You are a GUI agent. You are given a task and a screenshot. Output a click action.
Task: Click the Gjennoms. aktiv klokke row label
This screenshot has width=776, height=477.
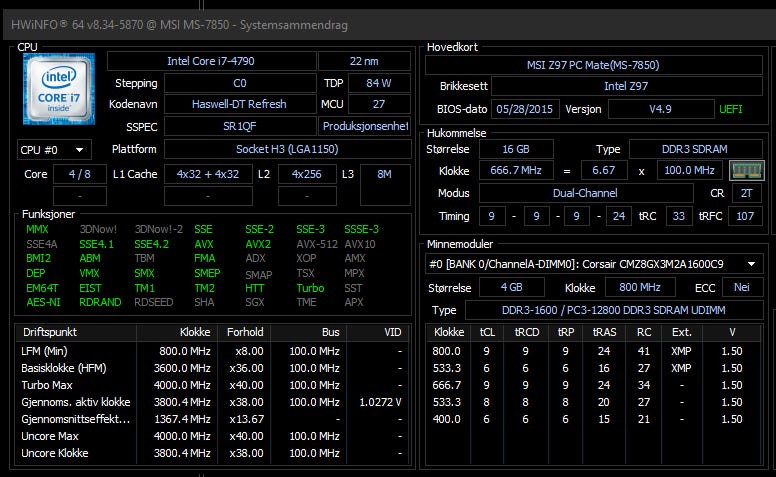click(x=76, y=402)
